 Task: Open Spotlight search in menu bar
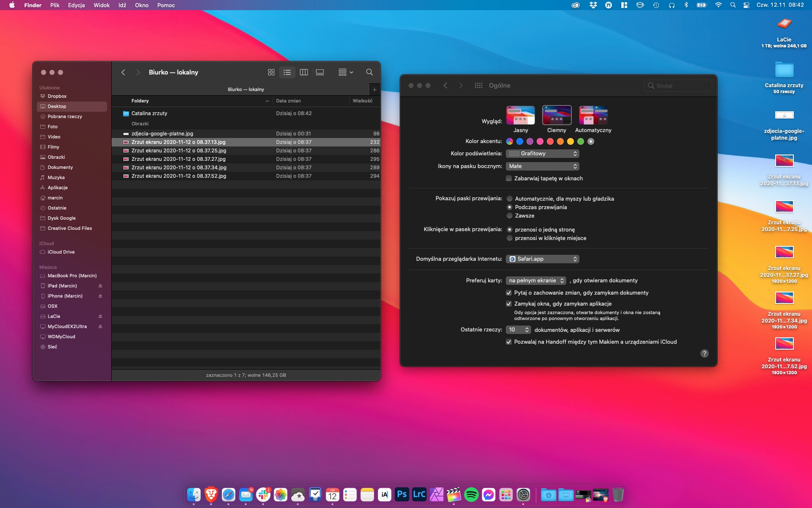click(x=733, y=5)
